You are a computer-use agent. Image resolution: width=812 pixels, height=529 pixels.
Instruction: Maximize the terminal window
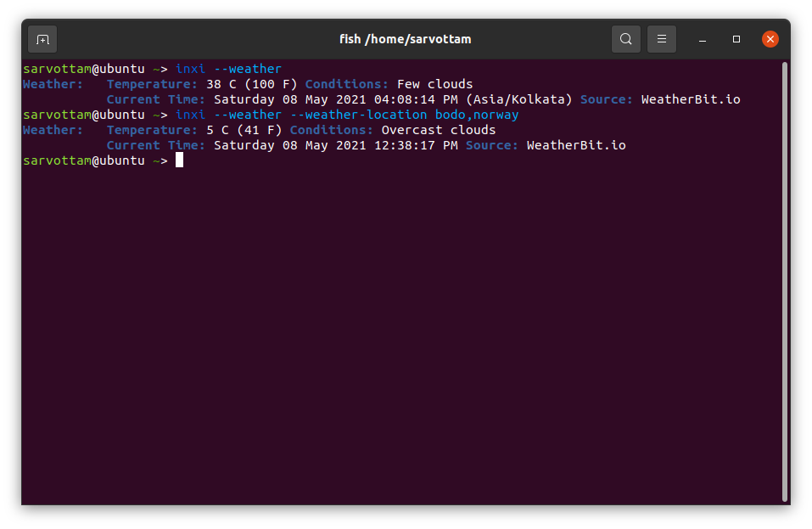[736, 39]
